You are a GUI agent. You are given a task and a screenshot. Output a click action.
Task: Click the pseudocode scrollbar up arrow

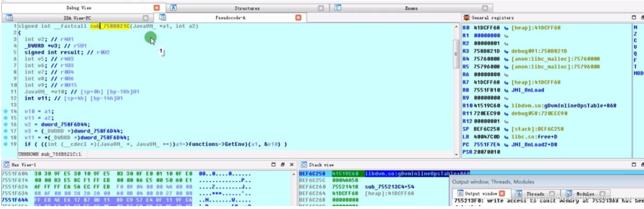click(456, 27)
